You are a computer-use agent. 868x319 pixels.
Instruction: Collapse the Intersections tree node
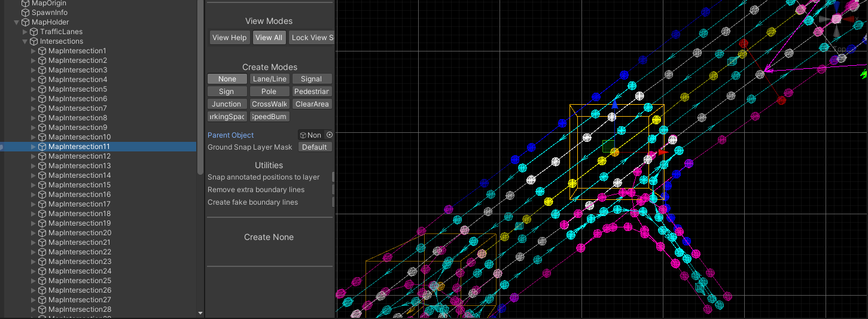pos(25,41)
